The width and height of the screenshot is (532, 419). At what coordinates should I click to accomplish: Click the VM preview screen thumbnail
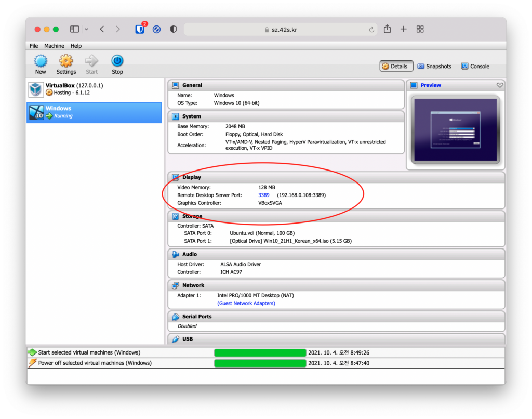click(x=455, y=130)
